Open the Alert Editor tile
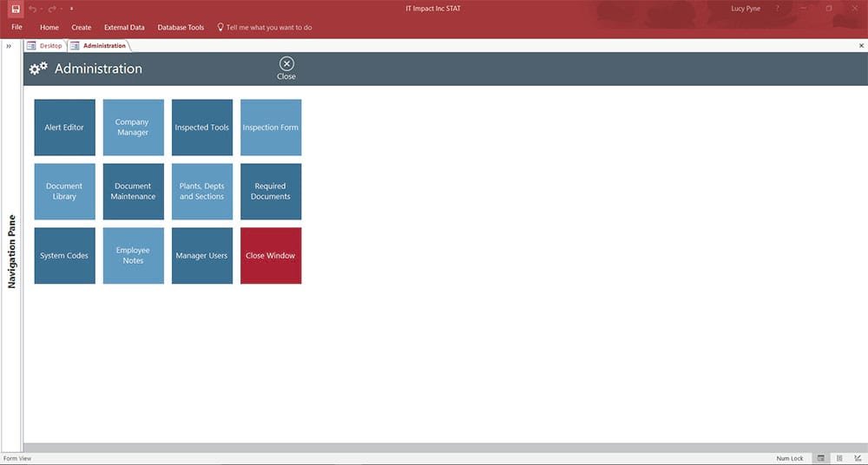 coord(65,128)
